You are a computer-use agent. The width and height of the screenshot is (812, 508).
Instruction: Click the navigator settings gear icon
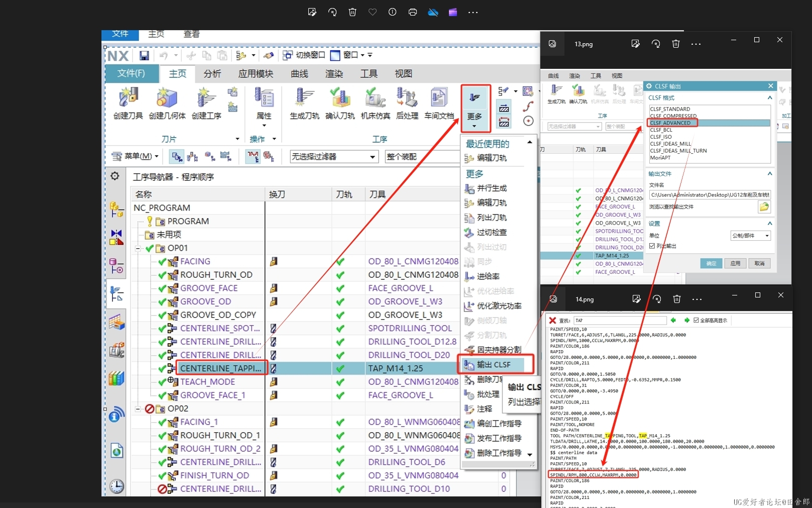click(115, 176)
